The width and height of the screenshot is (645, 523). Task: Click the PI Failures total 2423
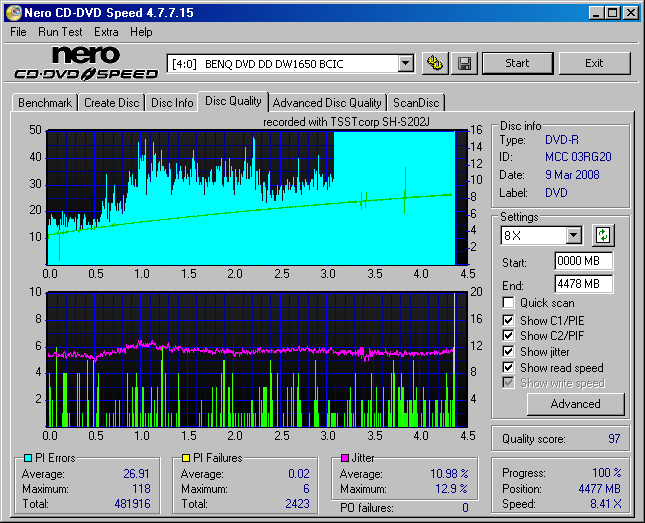pyautogui.click(x=297, y=504)
